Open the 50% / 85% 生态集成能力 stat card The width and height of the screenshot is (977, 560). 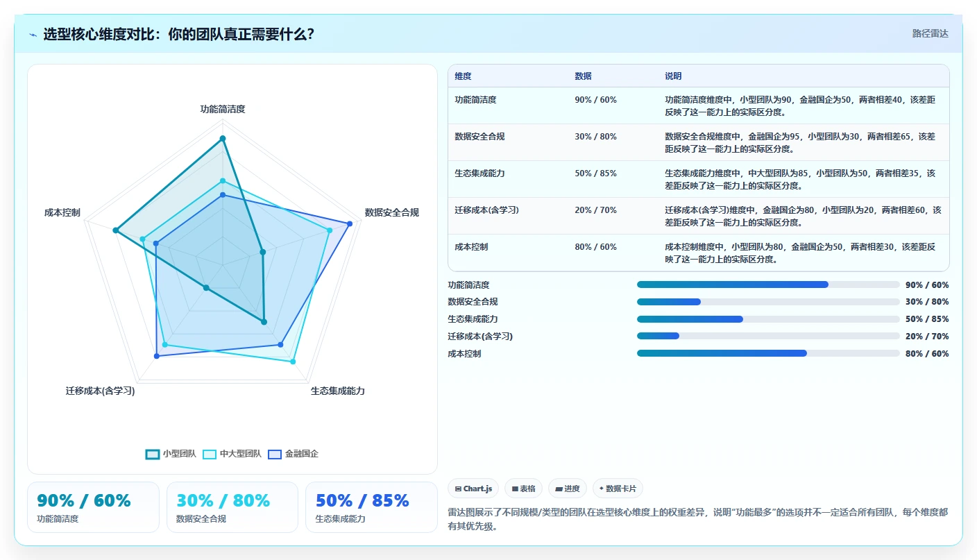point(371,507)
